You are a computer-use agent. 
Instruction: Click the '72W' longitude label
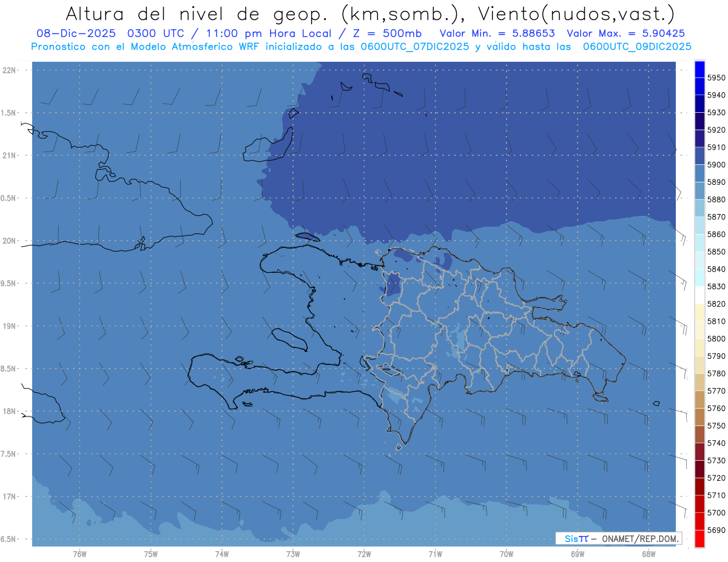(364, 554)
